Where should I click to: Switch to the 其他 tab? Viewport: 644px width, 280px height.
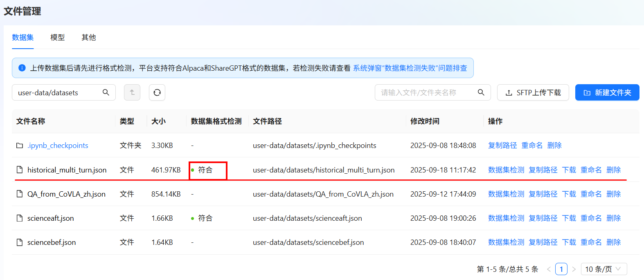click(88, 38)
